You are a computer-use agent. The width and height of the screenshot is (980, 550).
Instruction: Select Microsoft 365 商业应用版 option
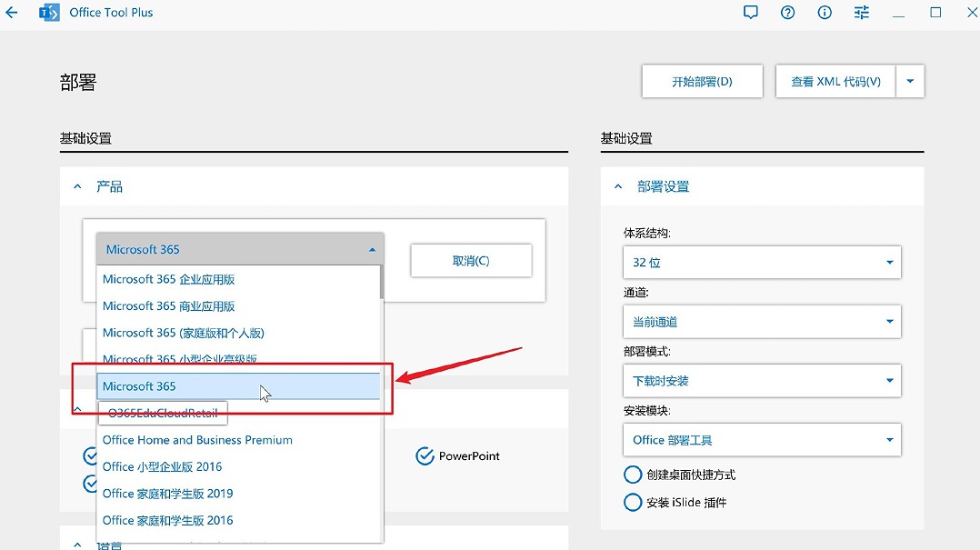238,306
